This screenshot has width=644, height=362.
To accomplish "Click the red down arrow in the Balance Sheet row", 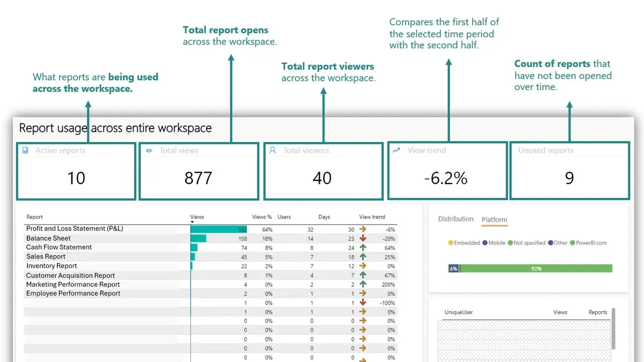I will click(363, 238).
